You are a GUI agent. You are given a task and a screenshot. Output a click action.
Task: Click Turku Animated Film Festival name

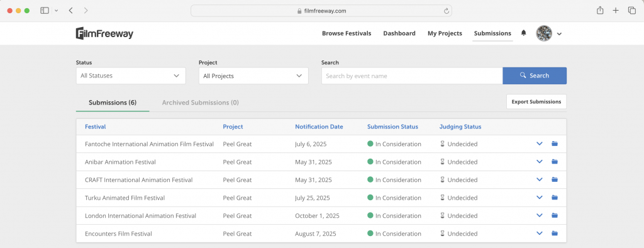tap(125, 198)
